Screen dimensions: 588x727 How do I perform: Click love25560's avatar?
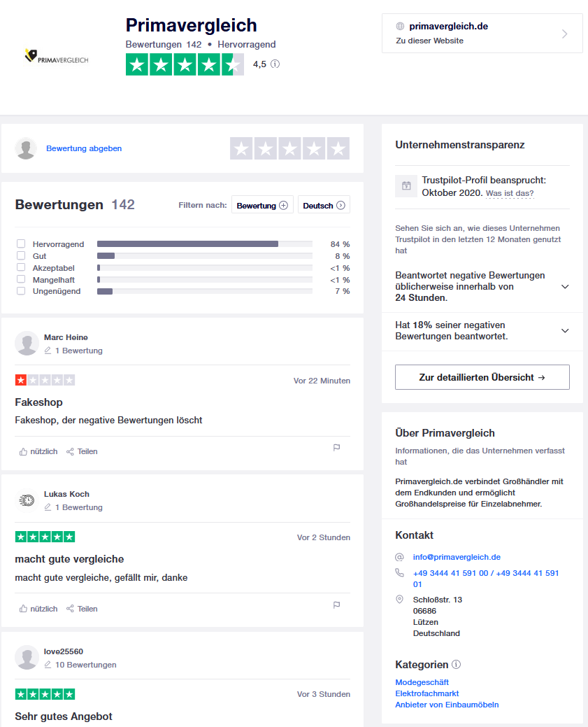coord(27,658)
